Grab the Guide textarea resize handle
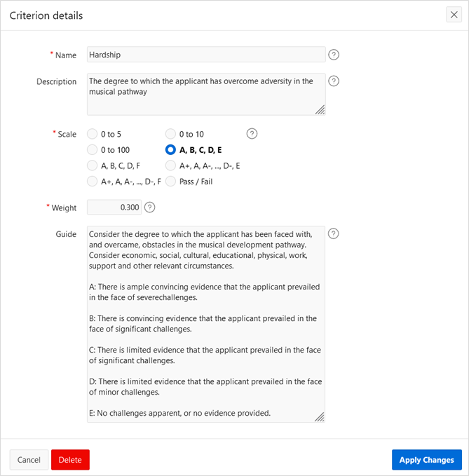The image size is (469, 476). pos(320,417)
